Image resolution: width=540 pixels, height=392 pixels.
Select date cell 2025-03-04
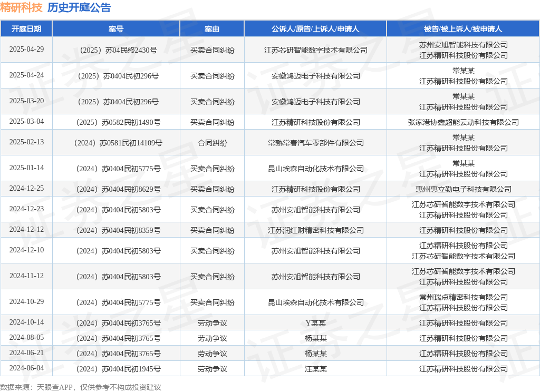pos(26,122)
